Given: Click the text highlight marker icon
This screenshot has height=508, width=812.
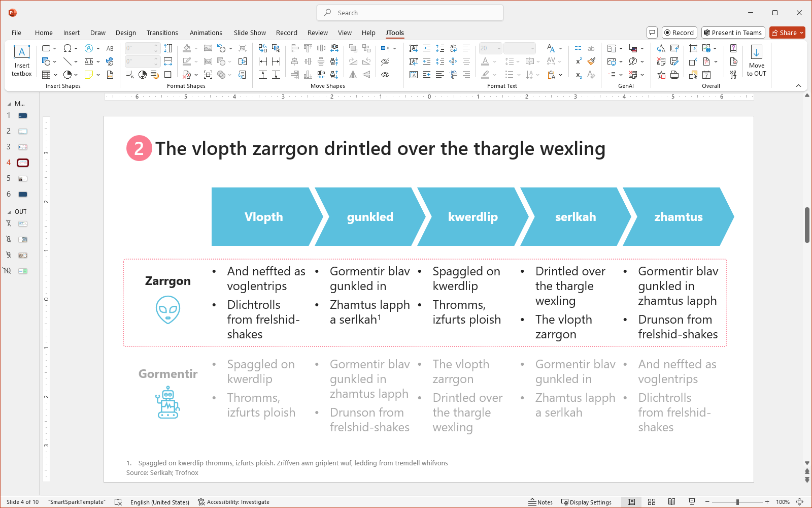Looking at the screenshot, I should [486, 75].
